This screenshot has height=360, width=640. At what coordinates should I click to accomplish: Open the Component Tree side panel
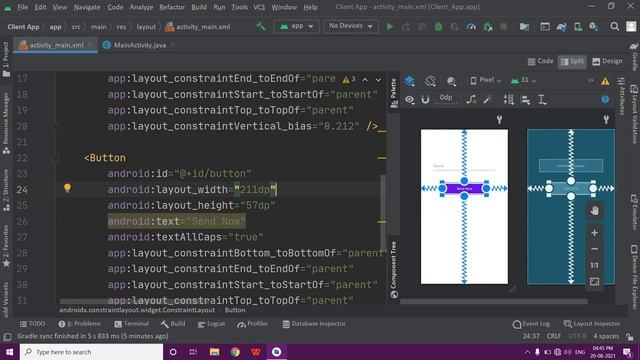(394, 269)
